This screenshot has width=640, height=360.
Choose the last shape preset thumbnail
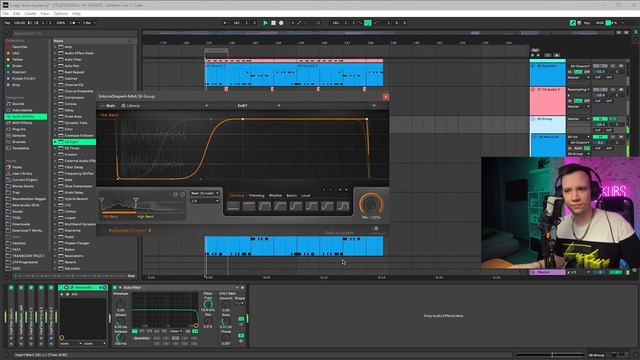pyautogui.click(x=343, y=207)
